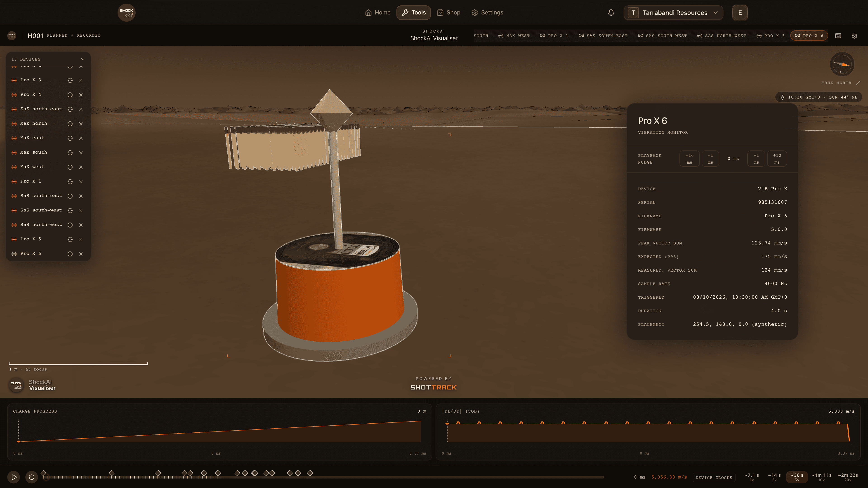Open visualiser settings gear beside the keyboard icon
The height and width of the screenshot is (488, 868).
click(854, 36)
